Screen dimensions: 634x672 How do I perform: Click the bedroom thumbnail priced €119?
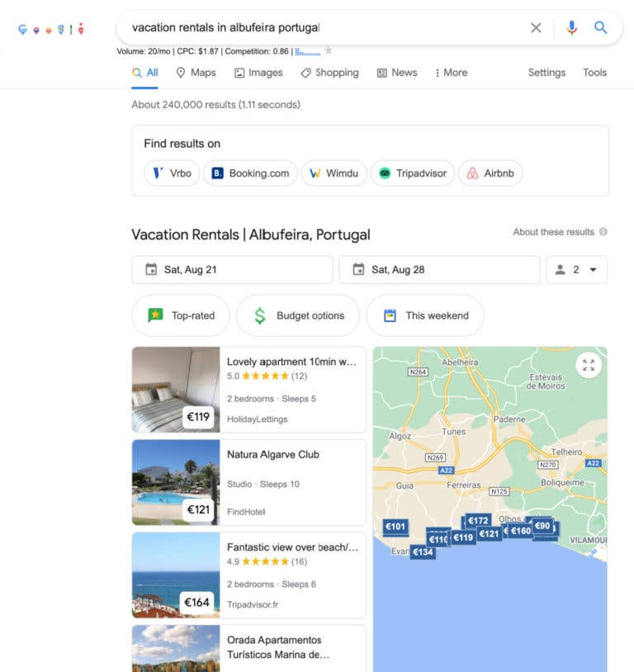(176, 390)
